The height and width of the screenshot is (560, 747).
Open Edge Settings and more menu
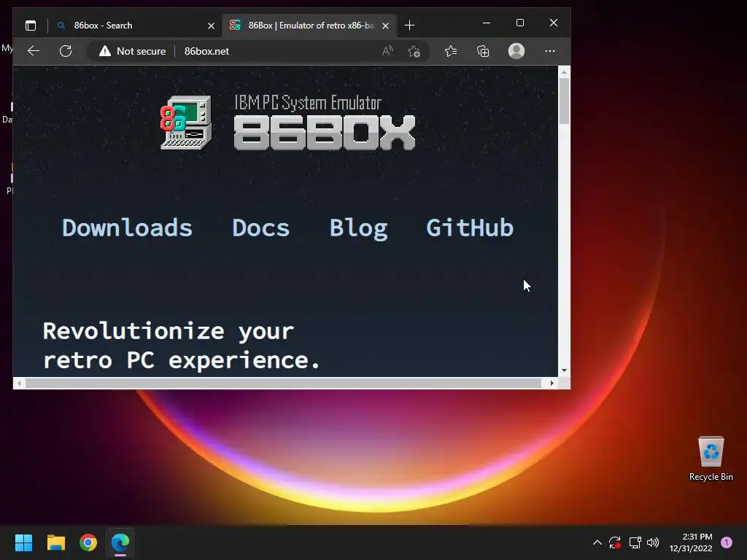550,51
